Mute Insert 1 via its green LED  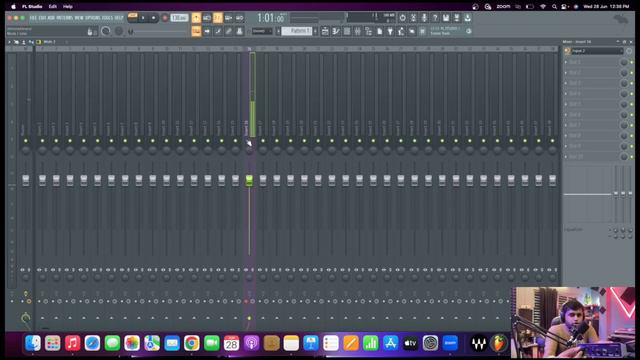click(x=42, y=141)
